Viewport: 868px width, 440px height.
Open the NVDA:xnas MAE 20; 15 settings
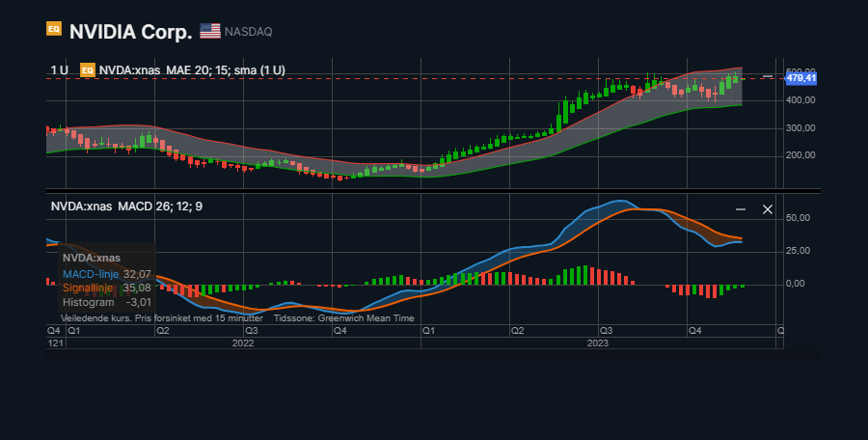(x=192, y=70)
